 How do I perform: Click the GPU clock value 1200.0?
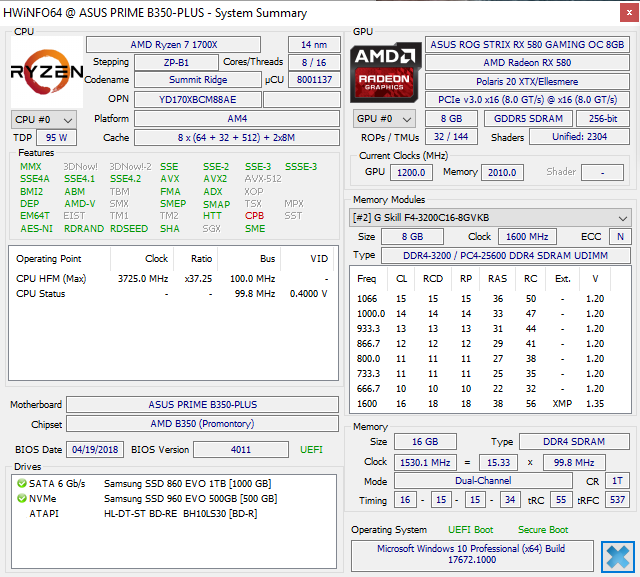point(411,173)
